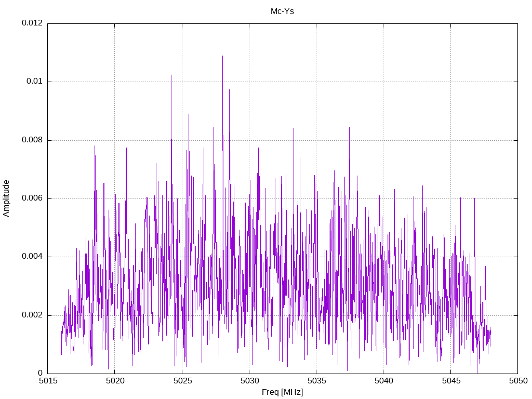Click the 5030 x-axis tick label
The image size is (532, 399).
pyautogui.click(x=249, y=381)
